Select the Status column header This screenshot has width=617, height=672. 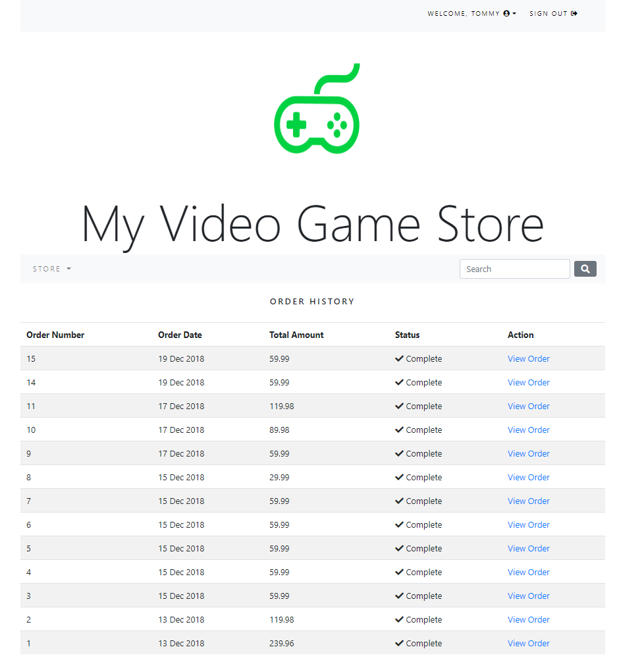[407, 335]
